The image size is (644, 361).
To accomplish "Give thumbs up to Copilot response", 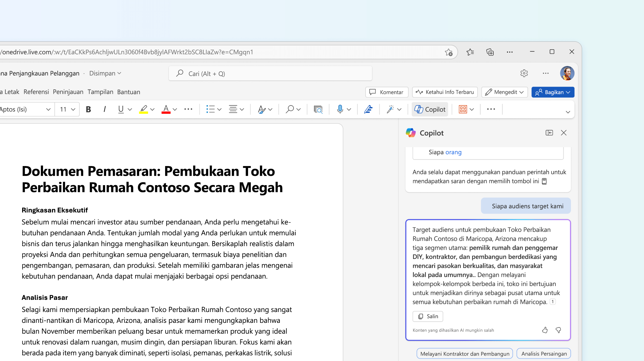I will (x=545, y=330).
